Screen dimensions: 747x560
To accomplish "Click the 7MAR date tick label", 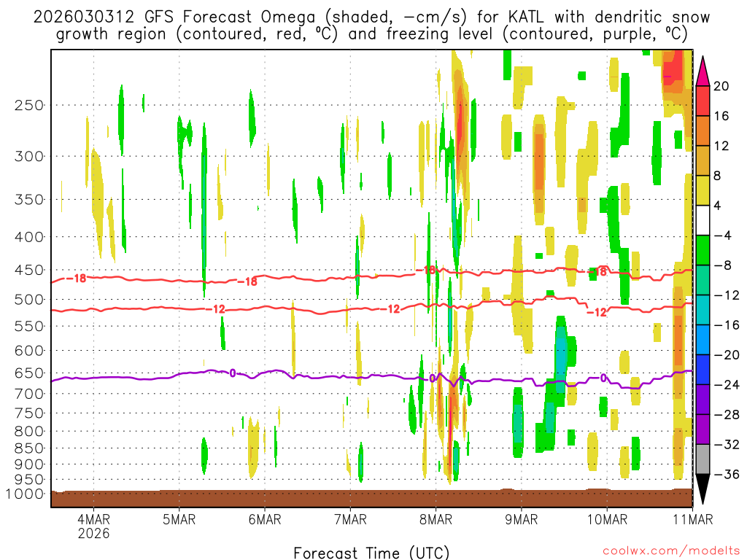I will click(x=351, y=519).
